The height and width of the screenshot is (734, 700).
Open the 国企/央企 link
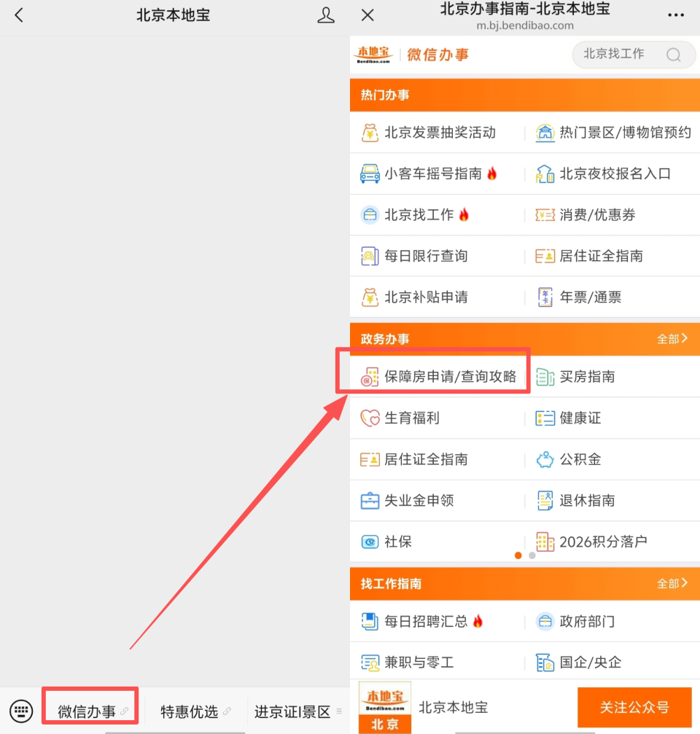point(591,663)
